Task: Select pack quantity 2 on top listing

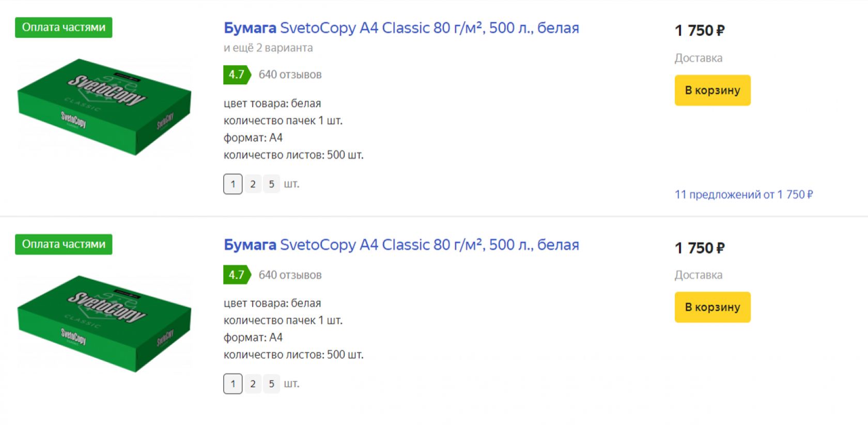Action: click(253, 184)
